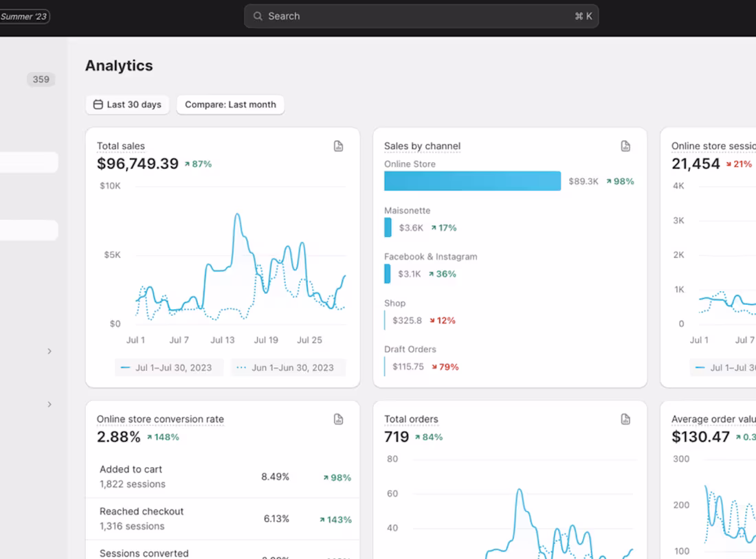
Task: Click the Total orders card title
Action: (x=411, y=419)
